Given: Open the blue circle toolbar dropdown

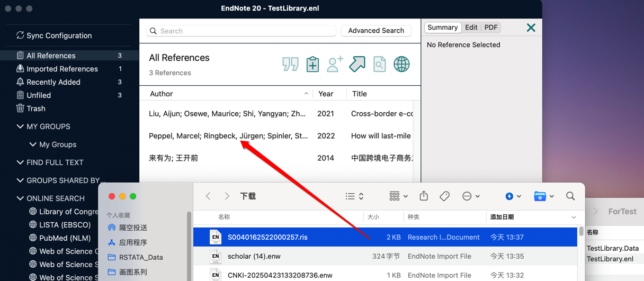Looking at the screenshot, I should (513, 196).
